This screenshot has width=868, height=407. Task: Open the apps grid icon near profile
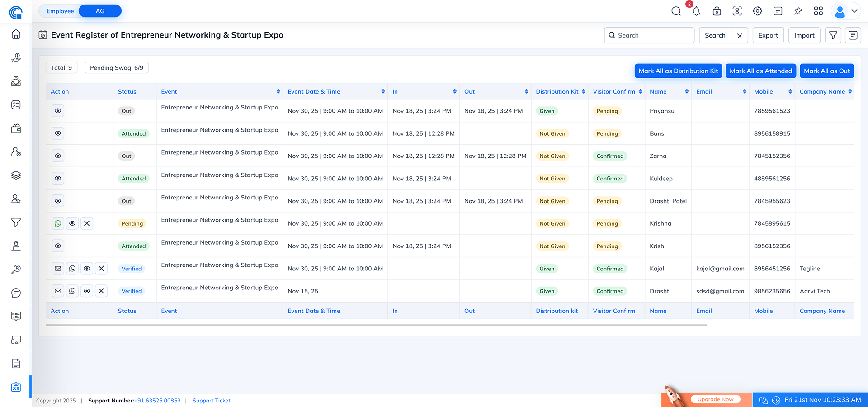818,11
